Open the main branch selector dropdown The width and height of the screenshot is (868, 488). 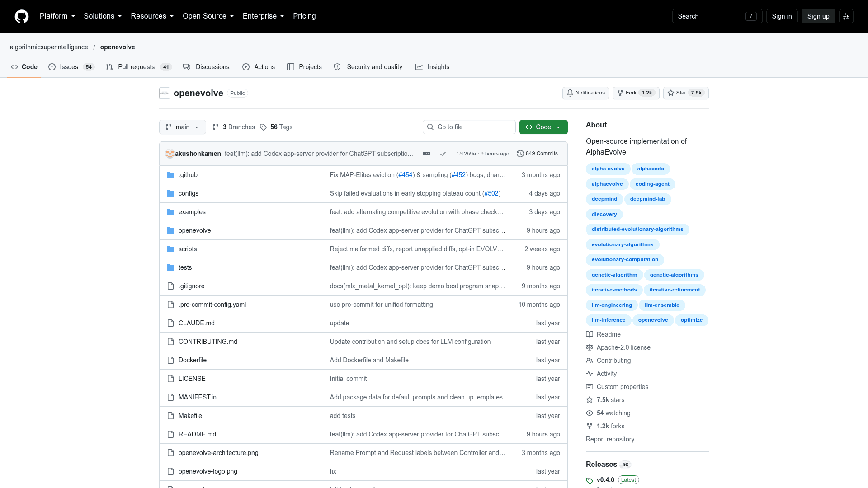(x=183, y=127)
